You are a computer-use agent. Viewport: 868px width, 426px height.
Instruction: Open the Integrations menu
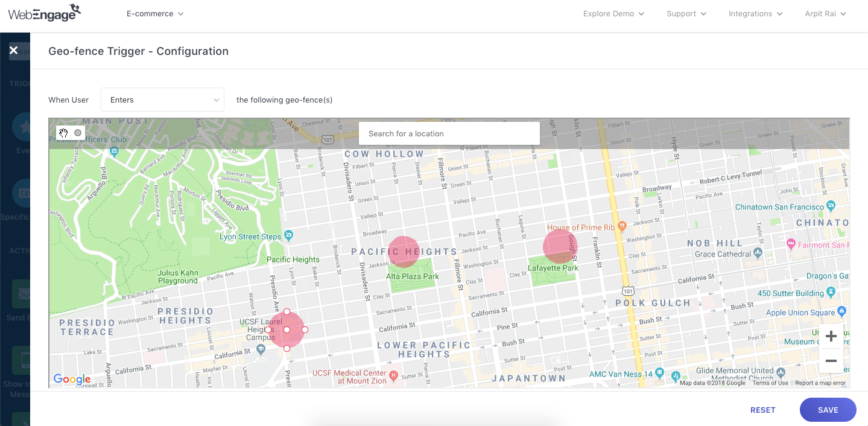coord(755,14)
